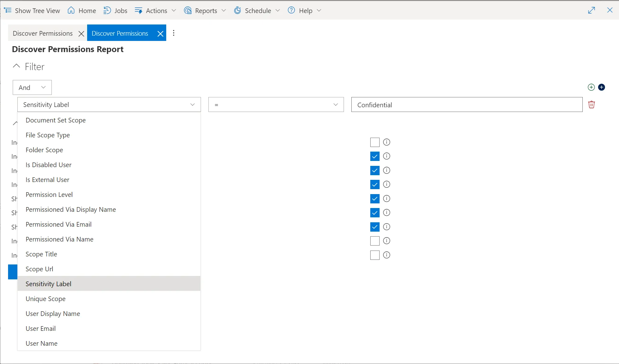Open the And/Or condition dropdown
This screenshot has width=619, height=364.
point(32,87)
